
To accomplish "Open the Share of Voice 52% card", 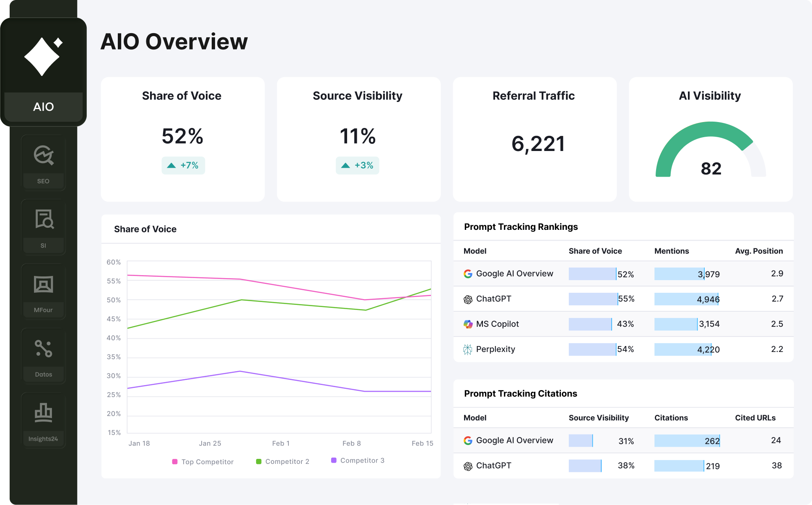I will (x=183, y=139).
